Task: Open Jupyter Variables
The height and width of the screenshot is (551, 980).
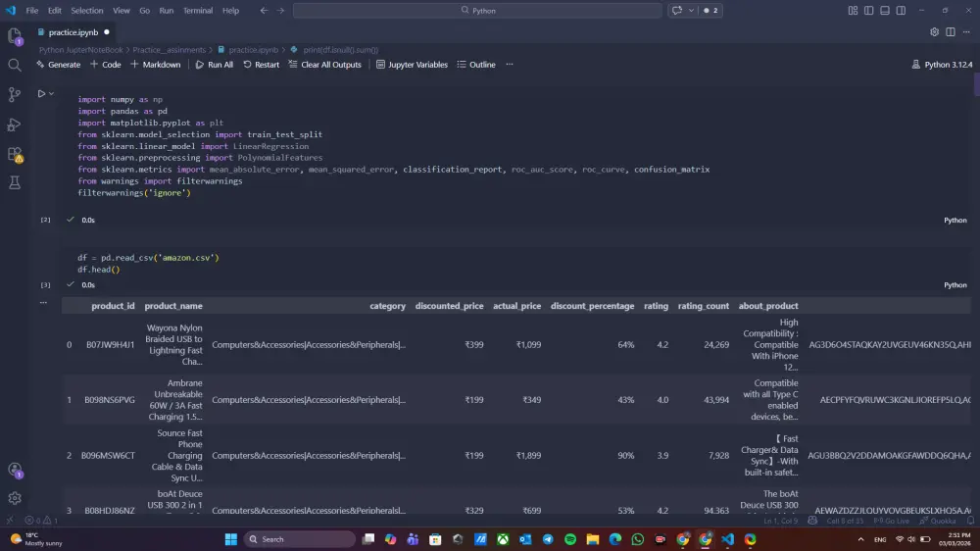Action: [412, 65]
